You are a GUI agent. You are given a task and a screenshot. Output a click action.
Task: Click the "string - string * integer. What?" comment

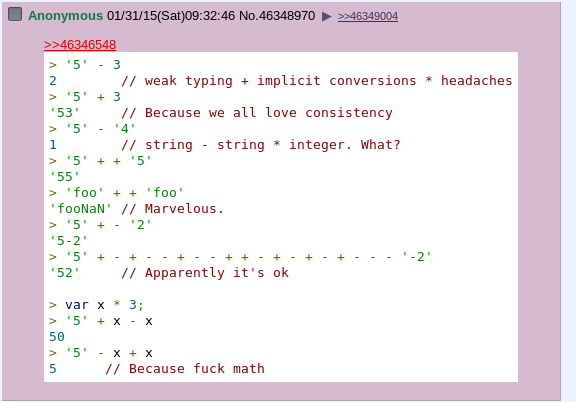(x=261, y=144)
